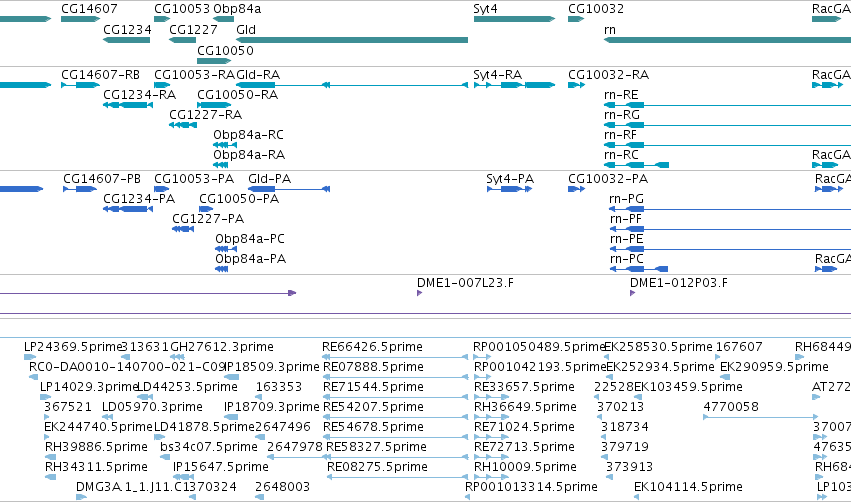The height and width of the screenshot is (502, 851).
Task: Select the RH10009.5prime EST label
Action: click(x=525, y=467)
